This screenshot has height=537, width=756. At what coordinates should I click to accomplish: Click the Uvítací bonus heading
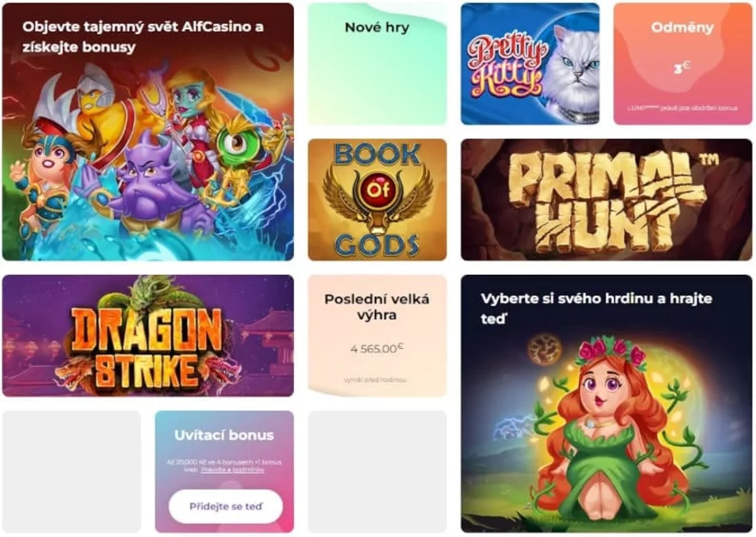click(x=224, y=436)
